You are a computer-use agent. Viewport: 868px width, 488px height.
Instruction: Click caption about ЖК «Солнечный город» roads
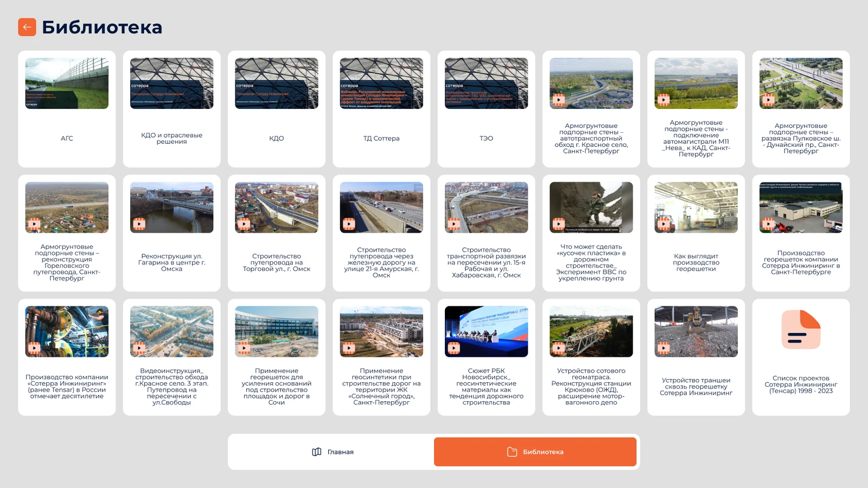[x=381, y=387]
